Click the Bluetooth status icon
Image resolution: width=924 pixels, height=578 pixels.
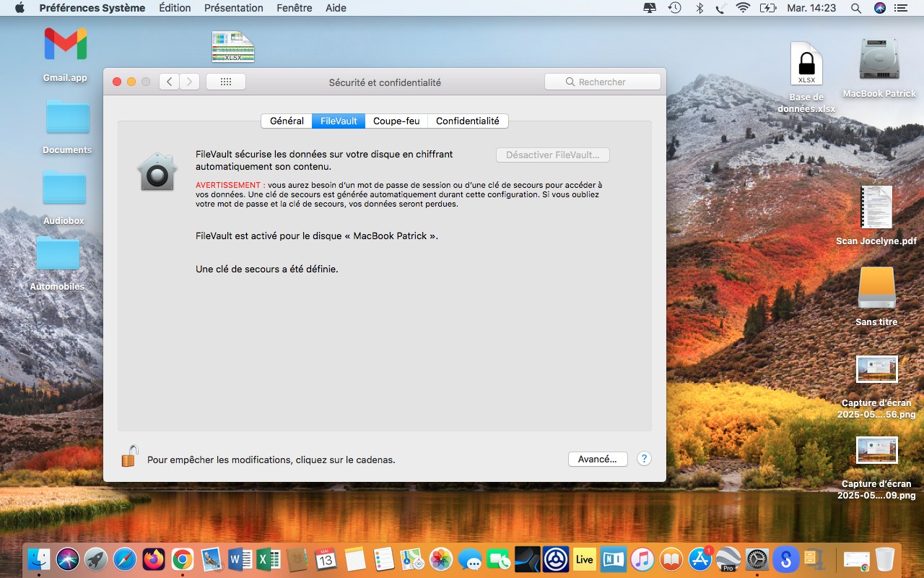tap(699, 8)
